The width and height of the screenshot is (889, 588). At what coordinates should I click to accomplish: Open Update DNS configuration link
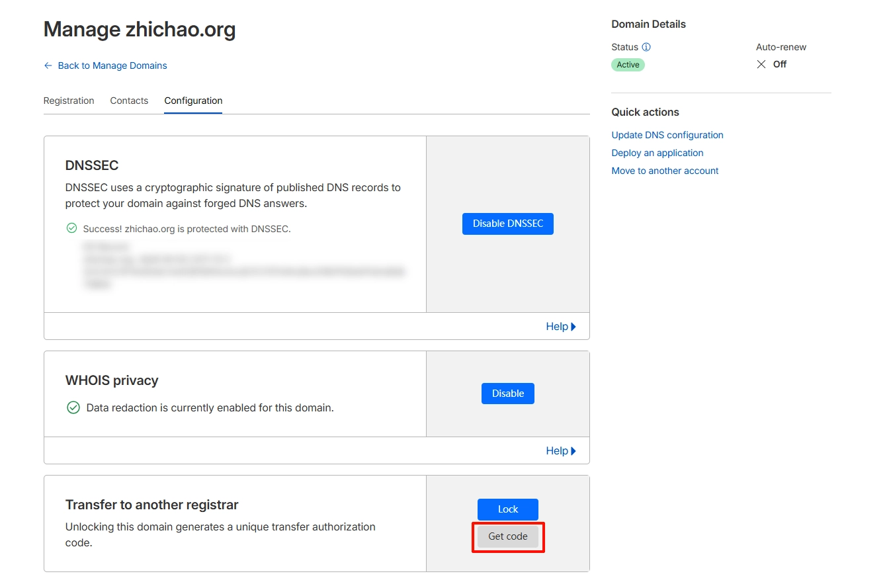pos(667,135)
